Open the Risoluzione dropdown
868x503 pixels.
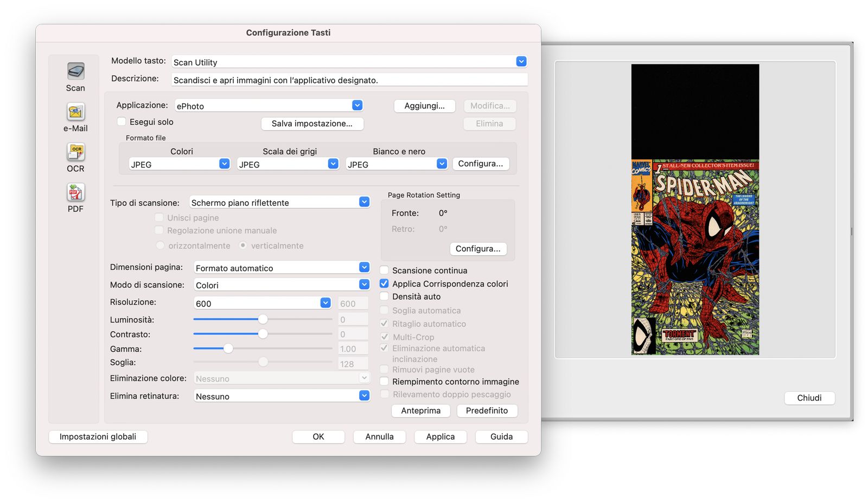(263, 303)
